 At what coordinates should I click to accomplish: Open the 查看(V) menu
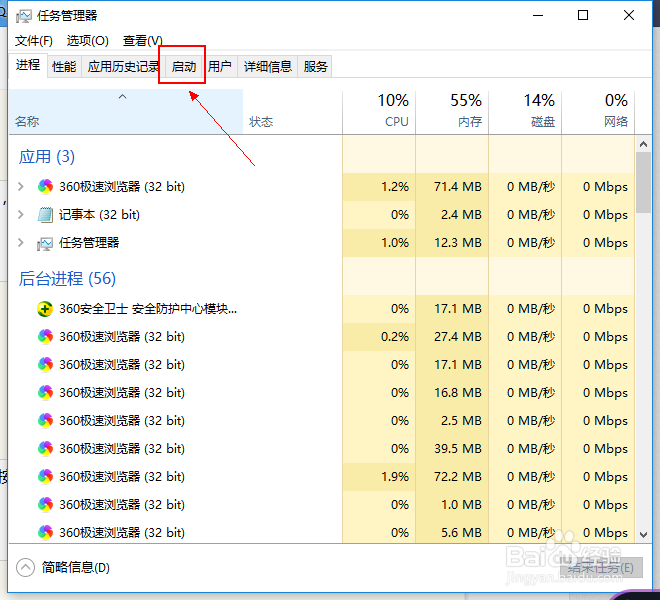[x=143, y=41]
